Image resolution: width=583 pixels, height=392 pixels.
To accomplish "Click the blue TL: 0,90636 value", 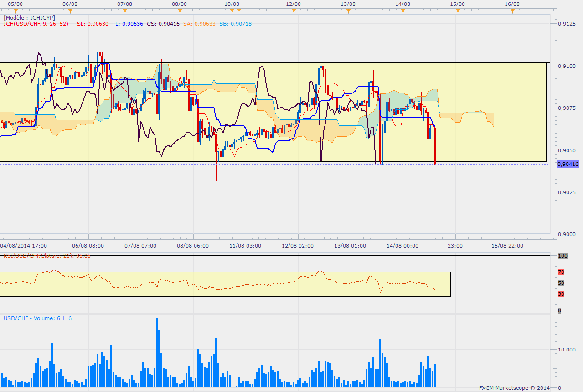I will click(128, 24).
